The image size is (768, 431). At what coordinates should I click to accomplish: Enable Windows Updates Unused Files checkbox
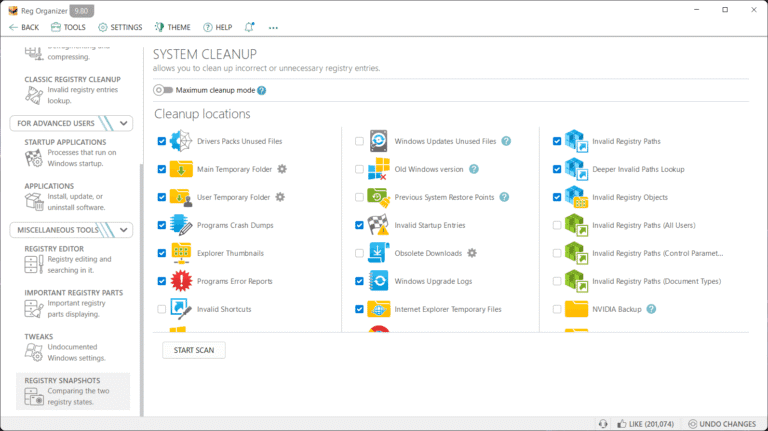tap(359, 141)
